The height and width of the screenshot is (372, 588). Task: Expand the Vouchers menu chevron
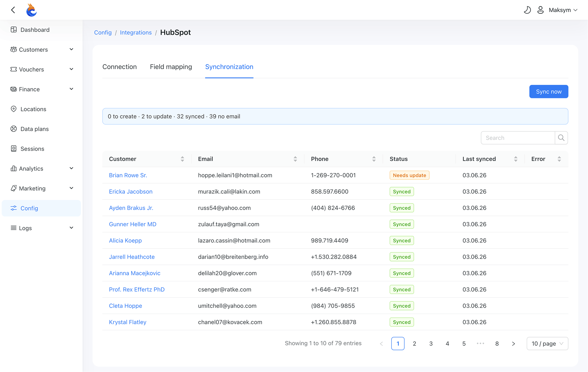[x=71, y=69]
